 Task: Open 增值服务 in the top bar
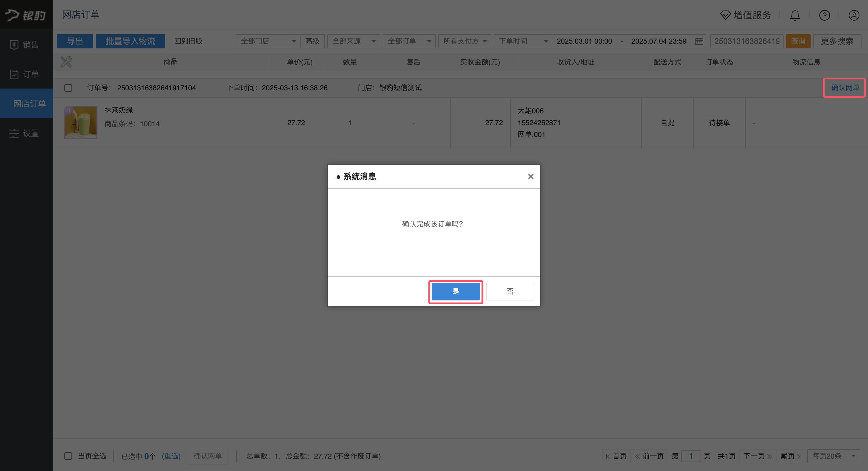tap(745, 15)
